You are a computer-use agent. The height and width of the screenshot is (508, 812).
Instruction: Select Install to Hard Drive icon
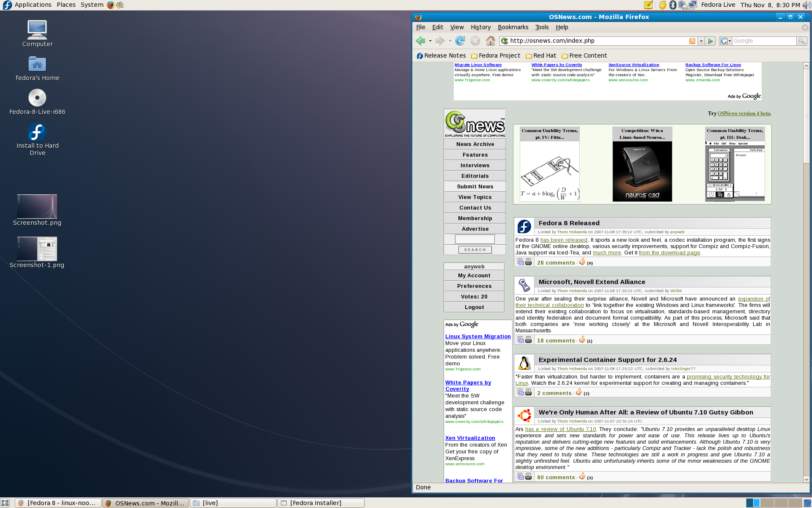[37, 139]
